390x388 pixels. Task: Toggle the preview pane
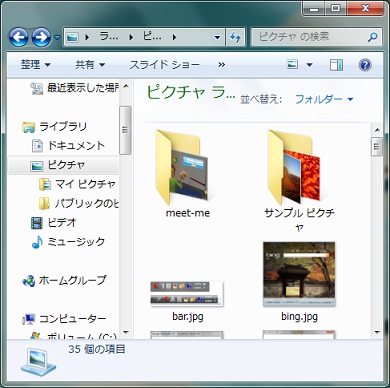336,65
